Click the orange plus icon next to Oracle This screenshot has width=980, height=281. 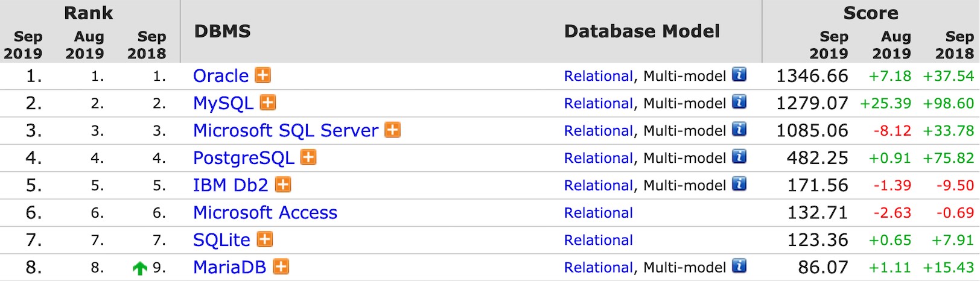tap(263, 75)
